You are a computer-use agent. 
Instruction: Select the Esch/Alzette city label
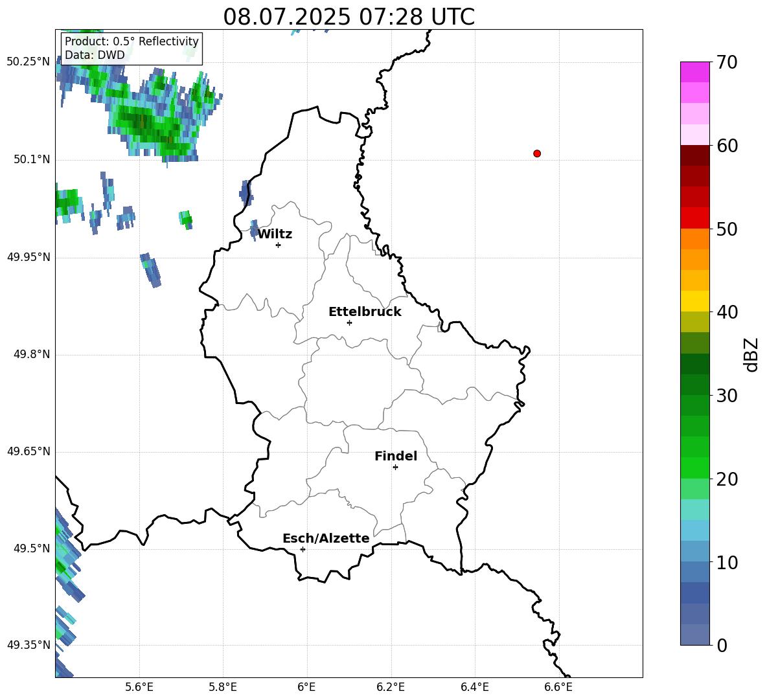click(x=326, y=538)
